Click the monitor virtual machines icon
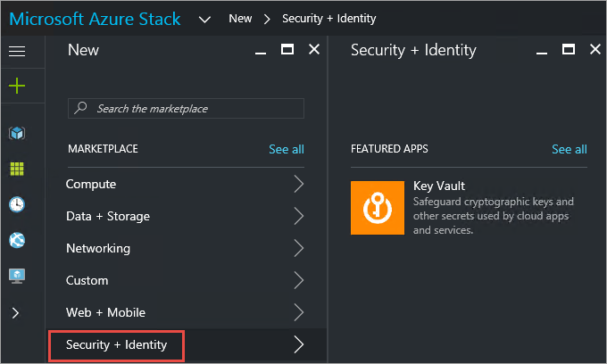This screenshot has height=364, width=607. (17, 276)
